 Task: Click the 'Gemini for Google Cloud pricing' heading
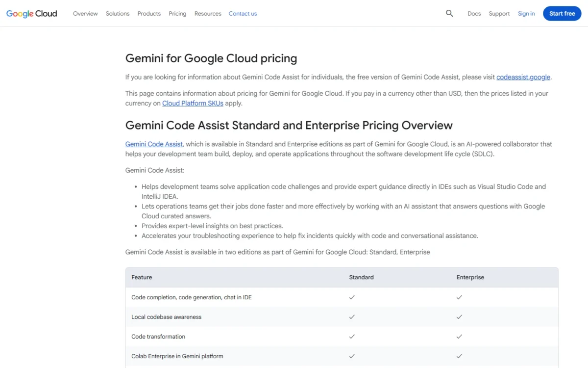211,58
